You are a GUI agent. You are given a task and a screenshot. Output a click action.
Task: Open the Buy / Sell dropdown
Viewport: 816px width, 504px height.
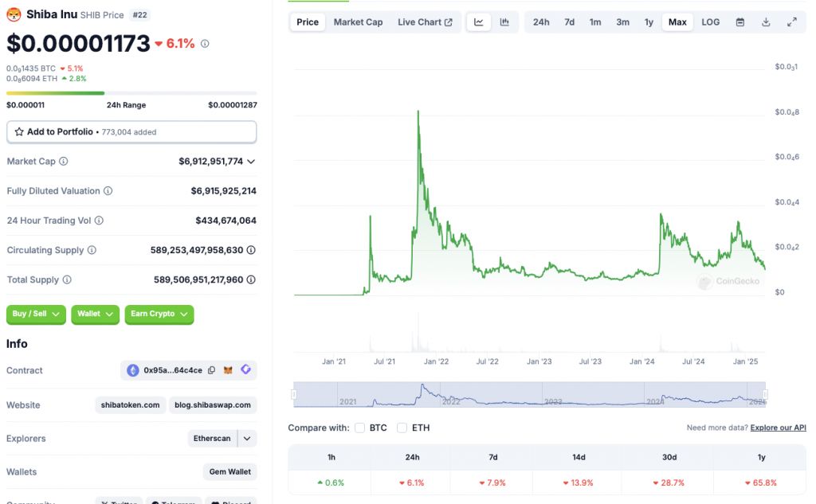pos(36,314)
